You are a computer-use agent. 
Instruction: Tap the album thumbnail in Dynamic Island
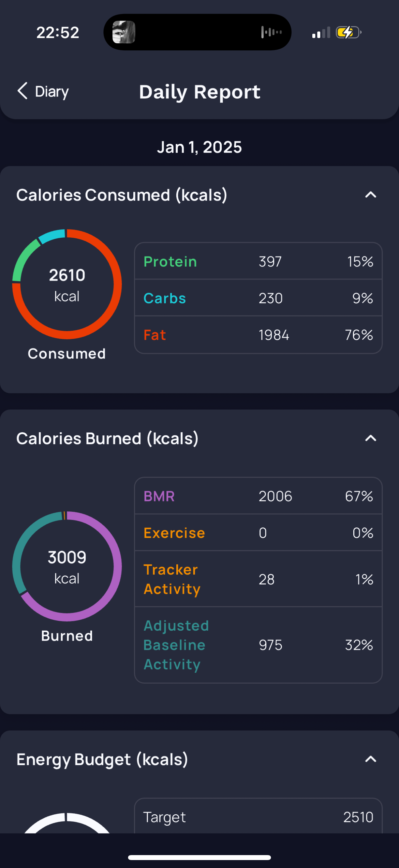click(124, 32)
